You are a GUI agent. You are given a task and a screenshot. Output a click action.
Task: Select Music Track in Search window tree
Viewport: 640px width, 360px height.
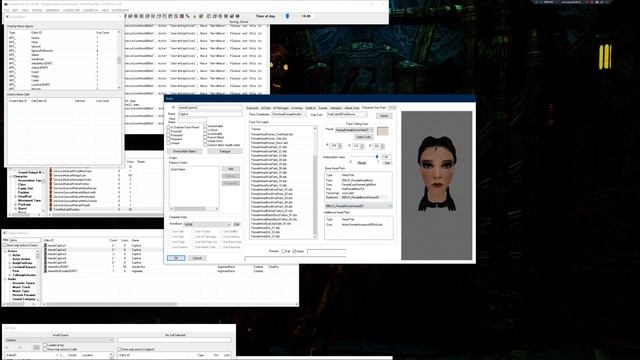[x=21, y=287]
